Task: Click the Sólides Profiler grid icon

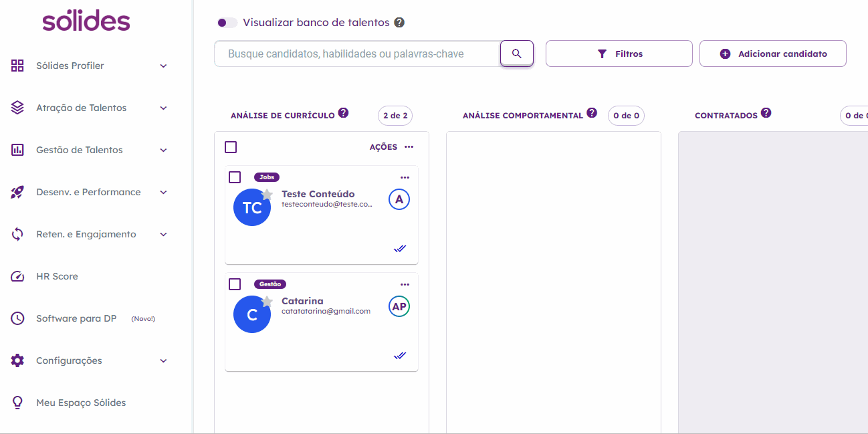Action: (x=17, y=66)
